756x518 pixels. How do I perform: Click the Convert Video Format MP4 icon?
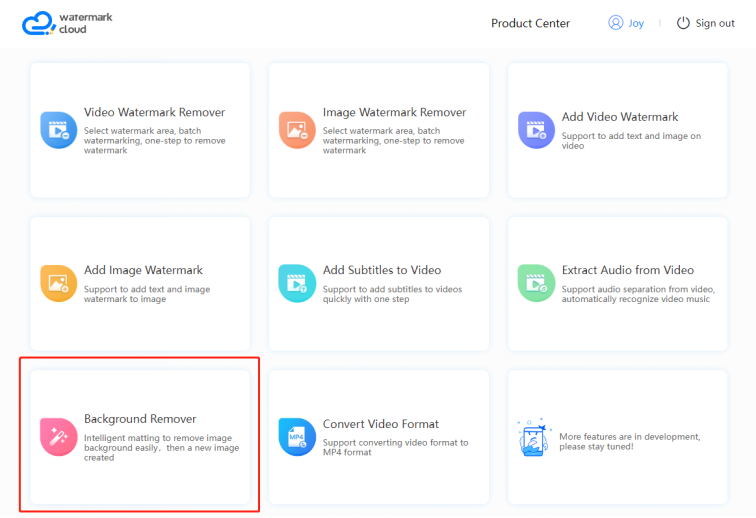[297, 437]
